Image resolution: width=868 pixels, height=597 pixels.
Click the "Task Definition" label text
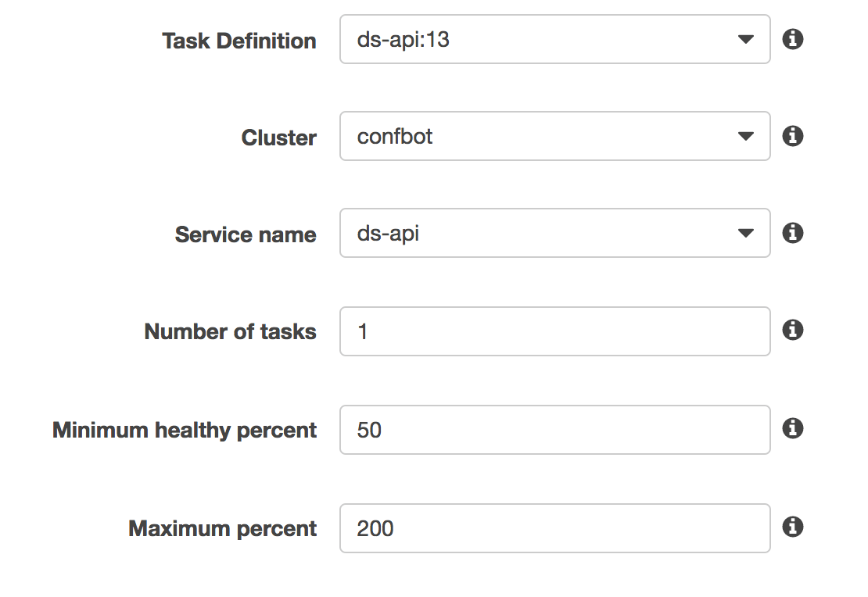click(239, 41)
